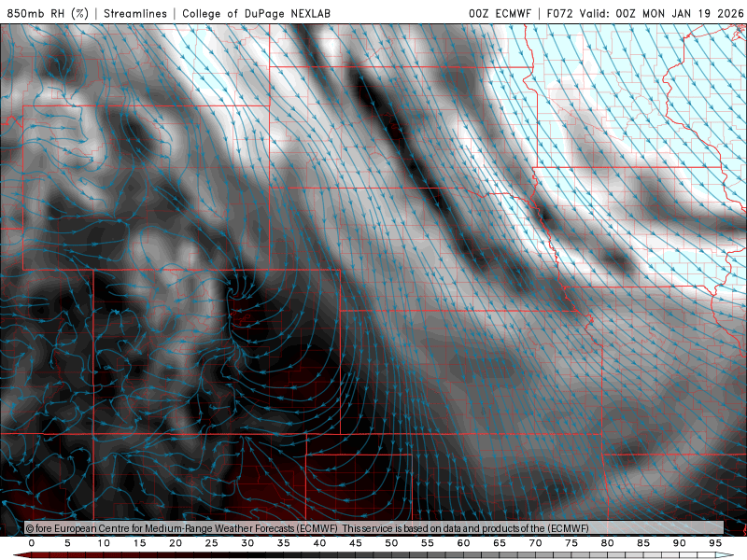Click the "80" value on the color scale
Viewport: 747px width, 560px height.
pyautogui.click(x=608, y=543)
